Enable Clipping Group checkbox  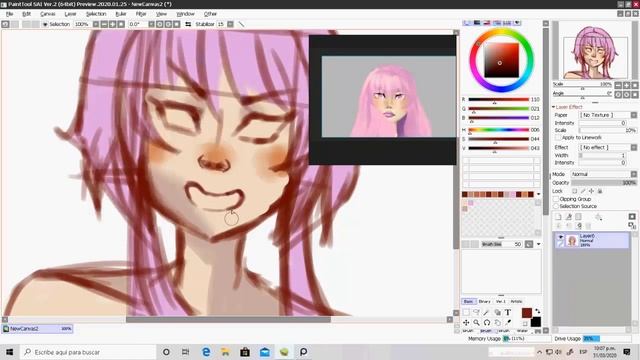click(556, 199)
